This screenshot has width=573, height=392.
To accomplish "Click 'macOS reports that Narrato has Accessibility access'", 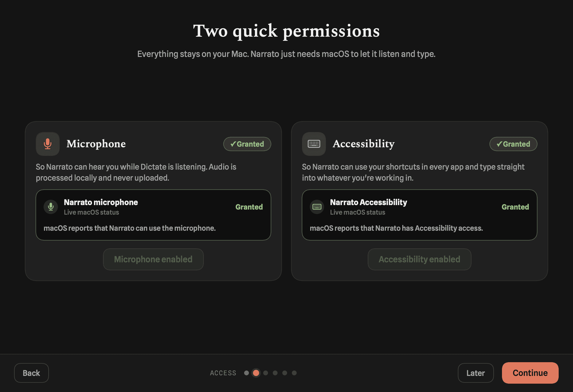I will [396, 228].
